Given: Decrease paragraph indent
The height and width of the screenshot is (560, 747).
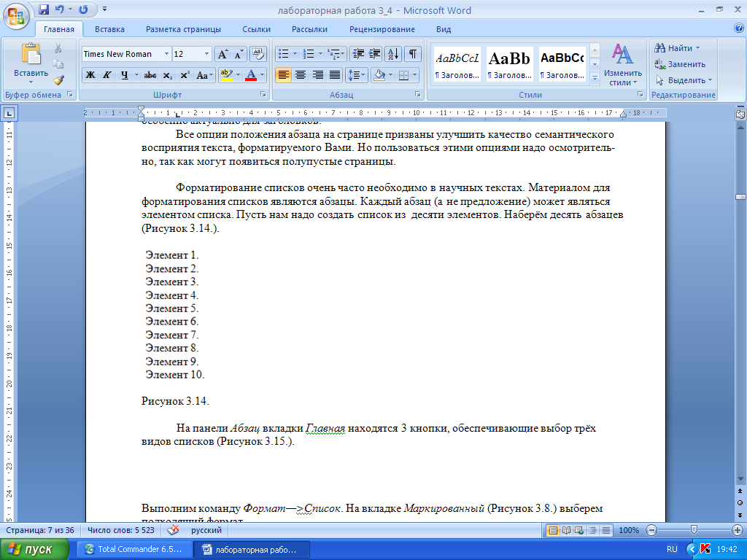Looking at the screenshot, I should tap(357, 54).
